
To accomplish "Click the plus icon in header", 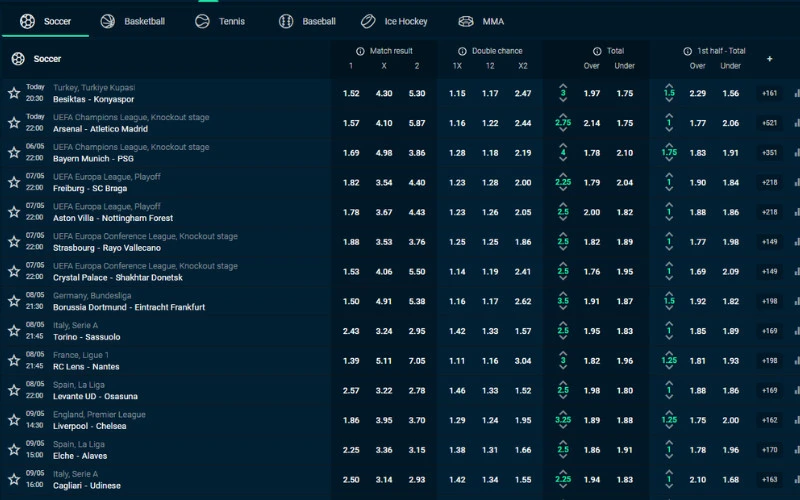I will (769, 59).
